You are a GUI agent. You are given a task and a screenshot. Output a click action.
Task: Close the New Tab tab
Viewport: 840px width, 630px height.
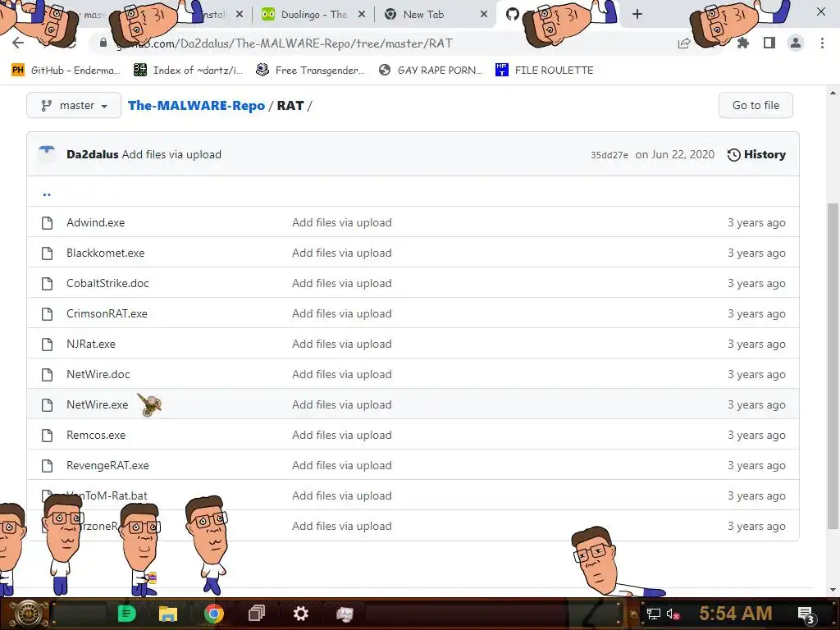point(484,15)
